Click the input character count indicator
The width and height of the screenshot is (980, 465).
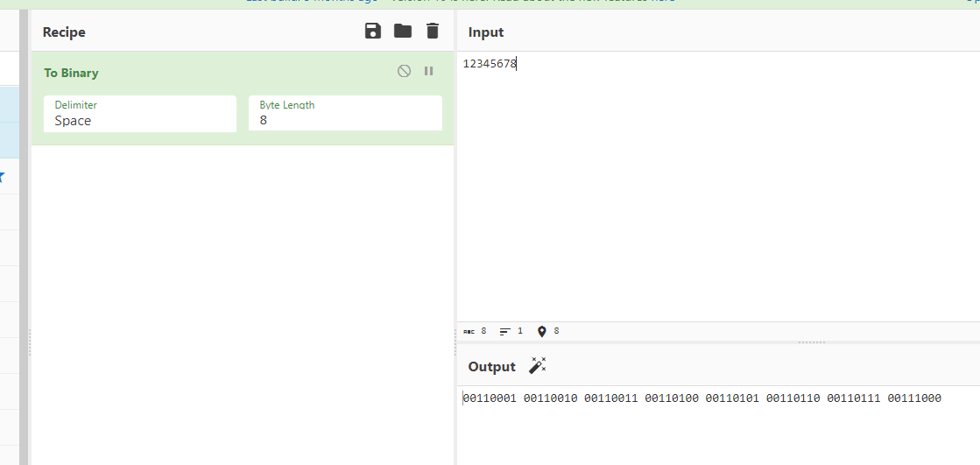tap(475, 331)
